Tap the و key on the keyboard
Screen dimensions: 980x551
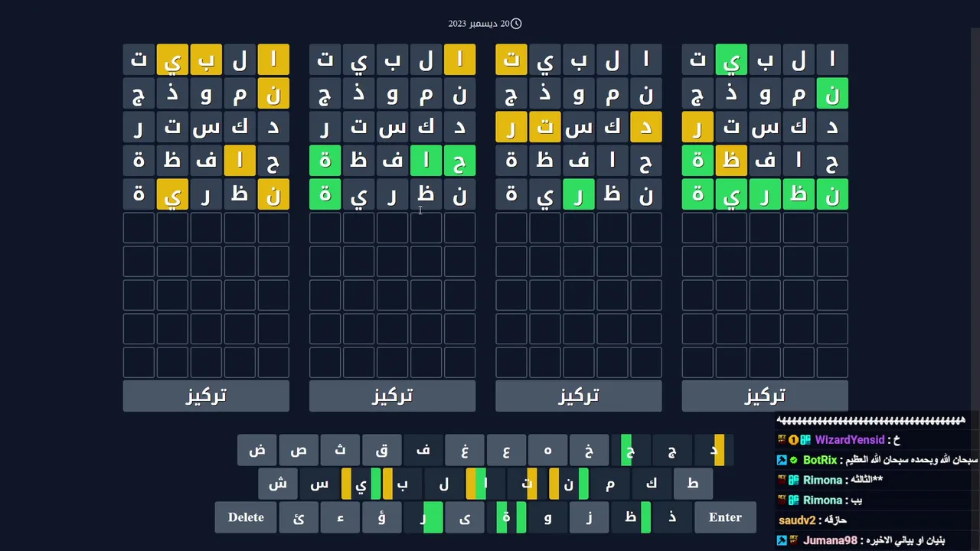(547, 517)
